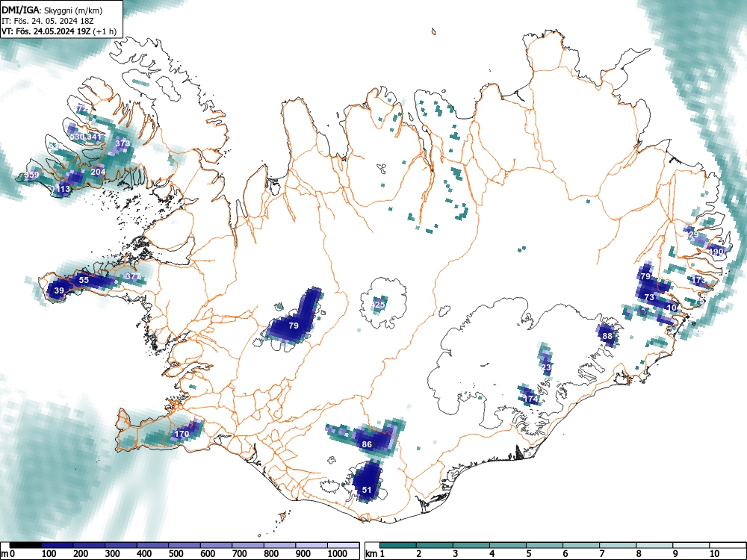Click the 'm 0' legend label
This screenshot has height=560, width=747.
8,554
